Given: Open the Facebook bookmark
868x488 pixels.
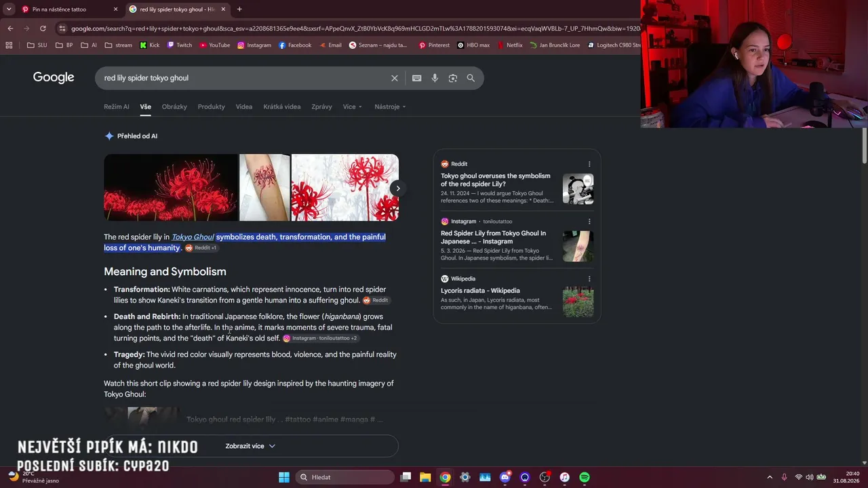Looking at the screenshot, I should tap(295, 45).
